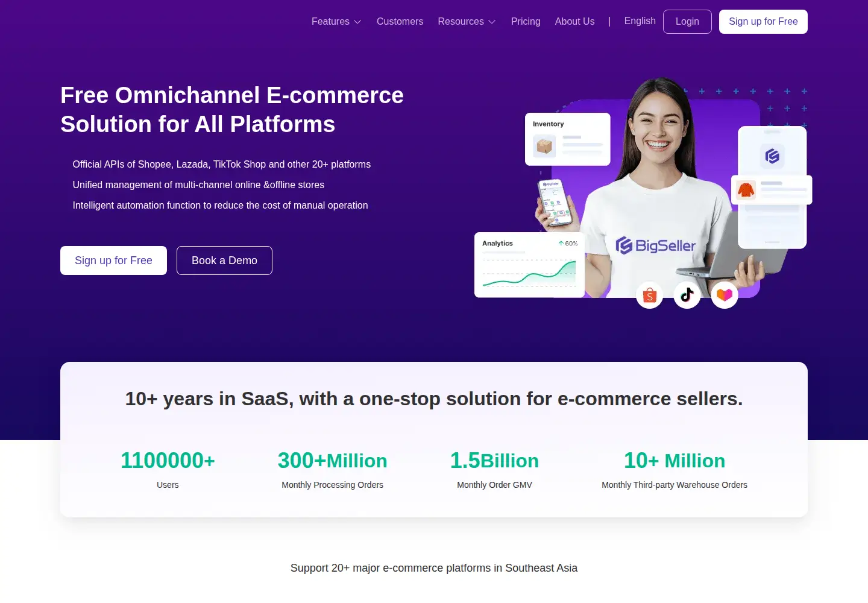Click "10+ years in SaaS" heading
868x603 pixels.
click(x=434, y=399)
